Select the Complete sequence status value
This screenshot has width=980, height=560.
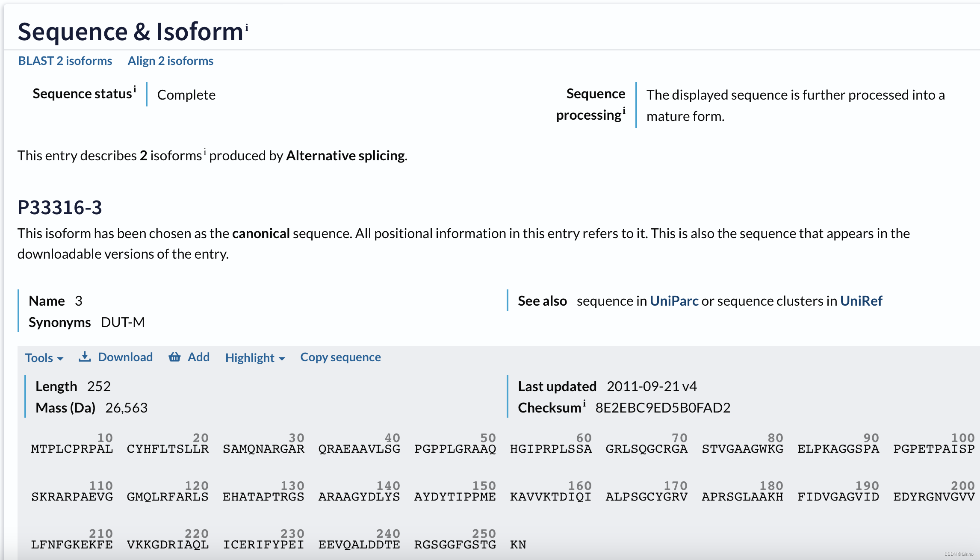[186, 95]
